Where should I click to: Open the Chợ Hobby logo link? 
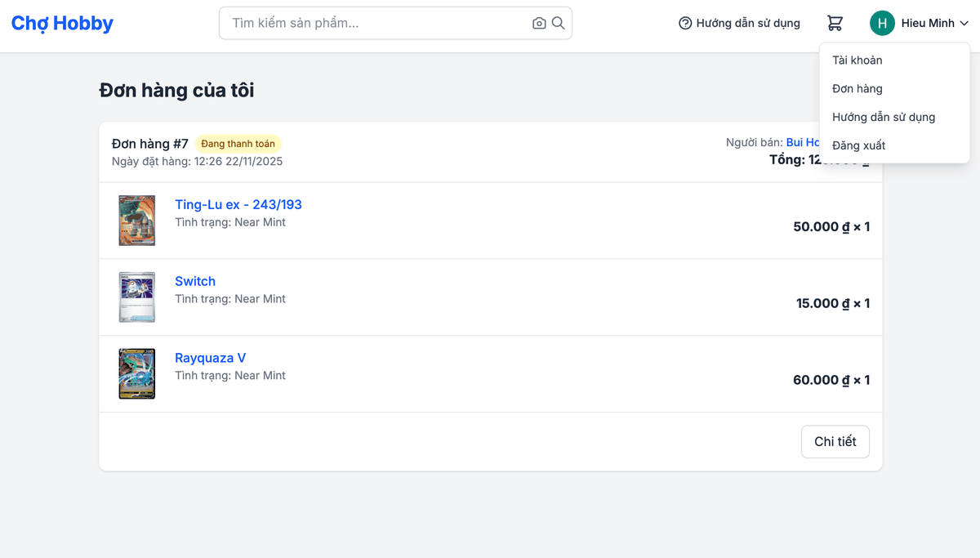coord(62,23)
